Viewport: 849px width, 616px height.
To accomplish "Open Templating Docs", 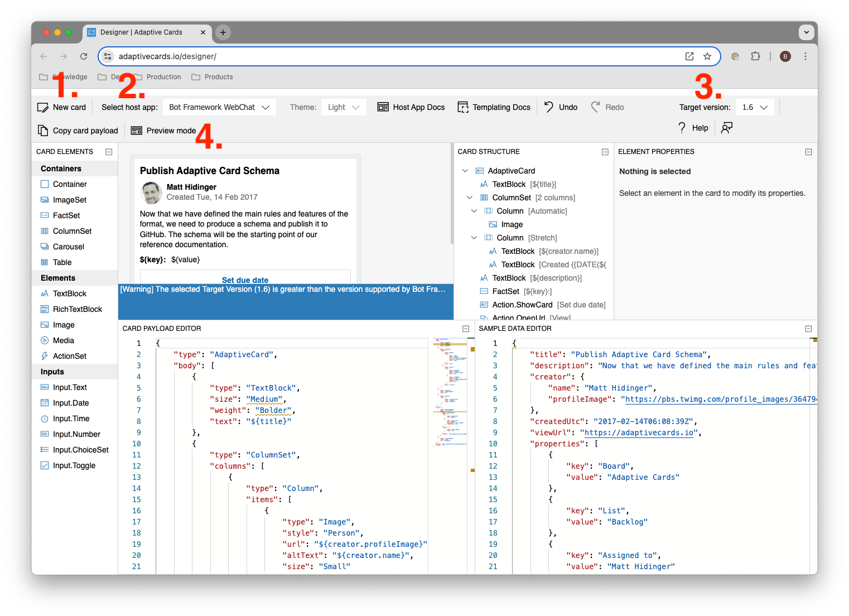I will (494, 107).
